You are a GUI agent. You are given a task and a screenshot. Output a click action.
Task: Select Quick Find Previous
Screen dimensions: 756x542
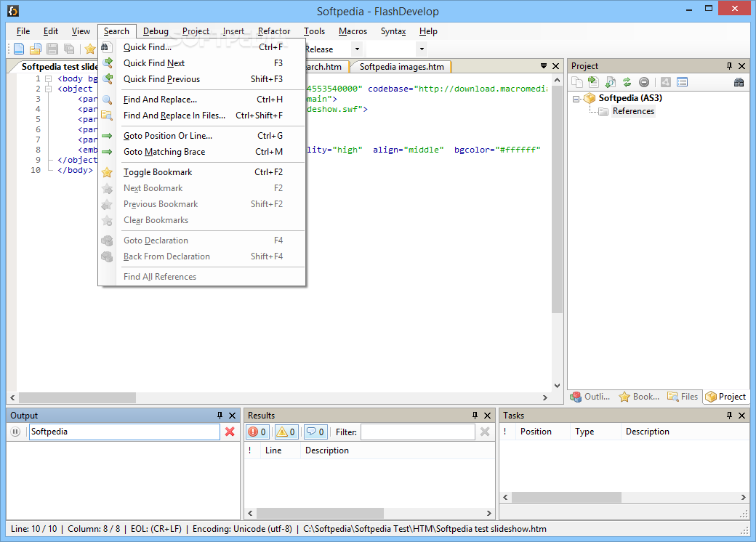point(202,79)
